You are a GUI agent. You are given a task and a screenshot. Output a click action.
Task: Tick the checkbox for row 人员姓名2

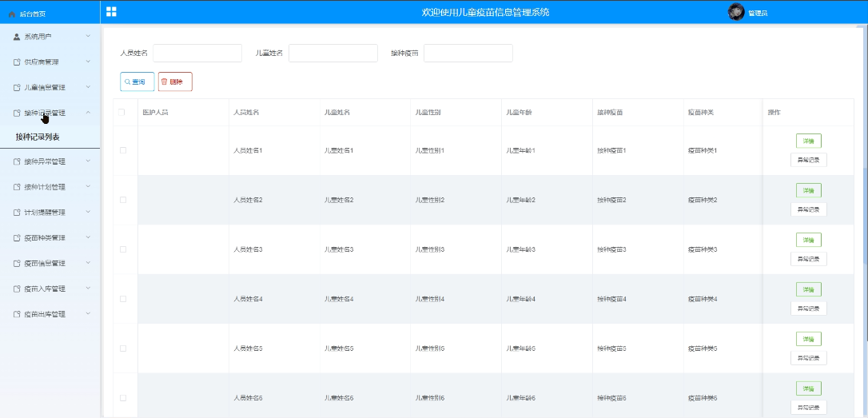tap(123, 200)
